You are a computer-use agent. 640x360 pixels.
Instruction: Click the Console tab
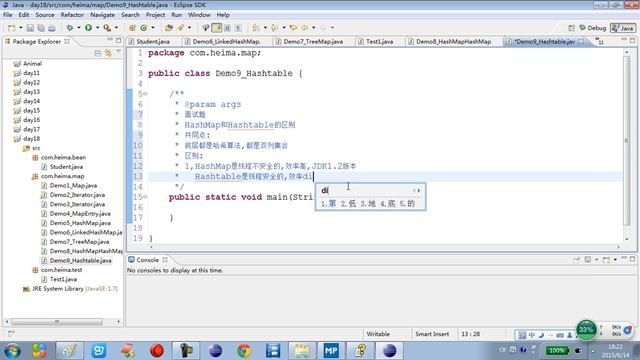[147, 260]
